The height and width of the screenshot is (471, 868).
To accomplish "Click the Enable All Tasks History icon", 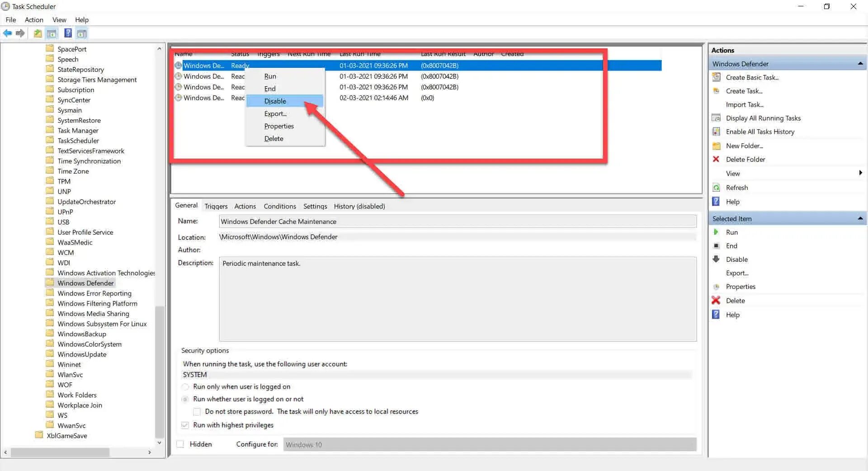I will click(716, 132).
